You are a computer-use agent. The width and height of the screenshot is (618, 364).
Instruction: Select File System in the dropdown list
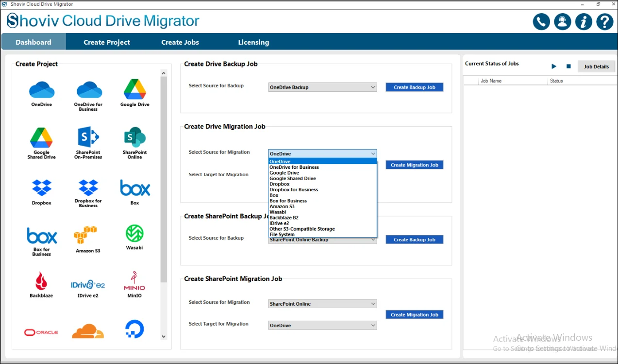pyautogui.click(x=323, y=234)
